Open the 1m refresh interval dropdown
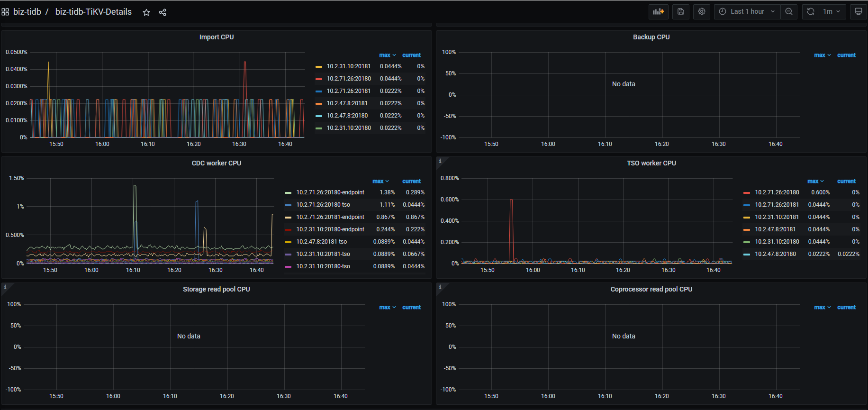Screen dimensions: 868x410 click(x=832, y=12)
